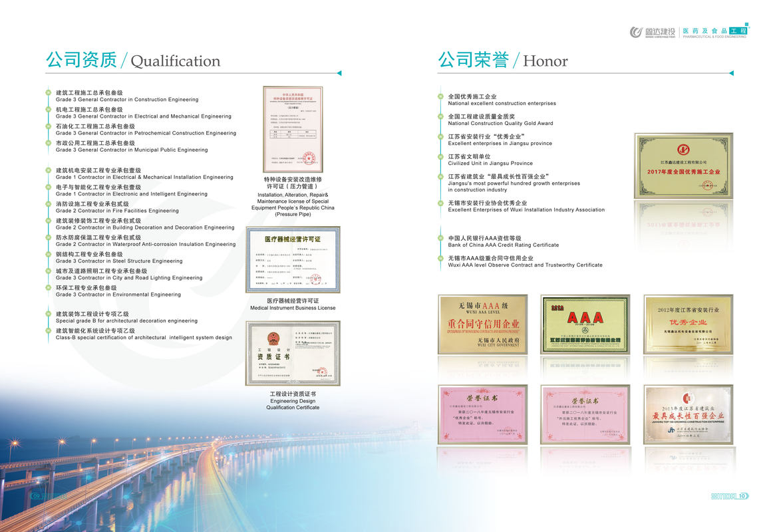Click the 鑫达建设 company logo
The image size is (779, 532).
pyautogui.click(x=653, y=33)
